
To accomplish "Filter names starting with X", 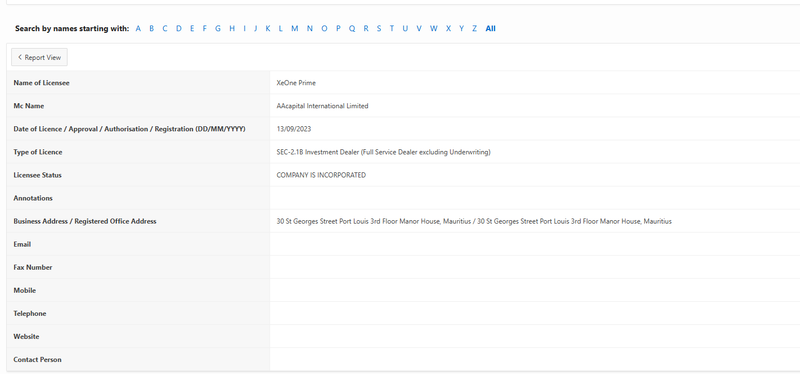I will pyautogui.click(x=448, y=29).
